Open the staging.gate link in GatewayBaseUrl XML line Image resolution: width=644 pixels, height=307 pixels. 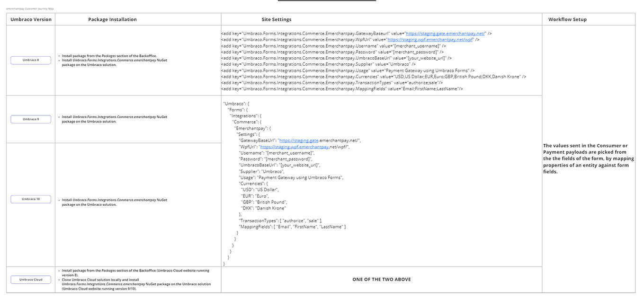[446, 34]
